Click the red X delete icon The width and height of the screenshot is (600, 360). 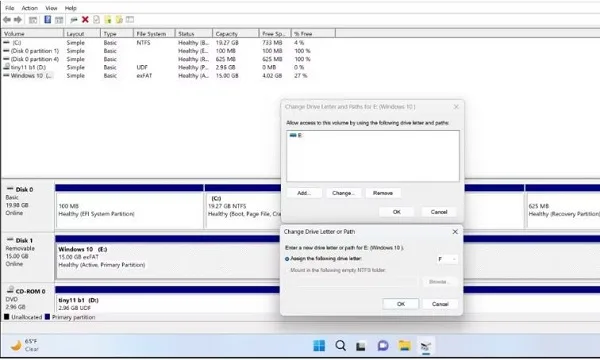point(85,20)
